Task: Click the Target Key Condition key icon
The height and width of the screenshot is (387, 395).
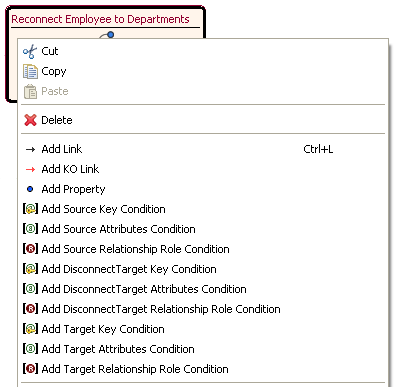Action: 30,329
